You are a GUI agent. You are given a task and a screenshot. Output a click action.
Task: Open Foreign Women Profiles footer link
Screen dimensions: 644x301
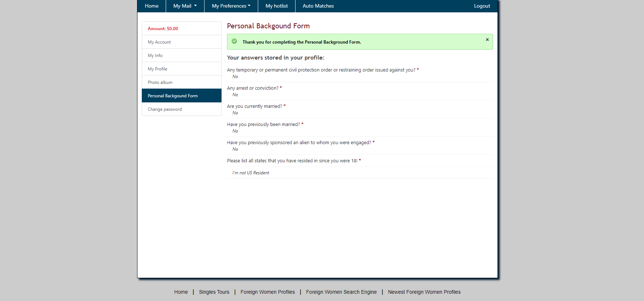[268, 292]
